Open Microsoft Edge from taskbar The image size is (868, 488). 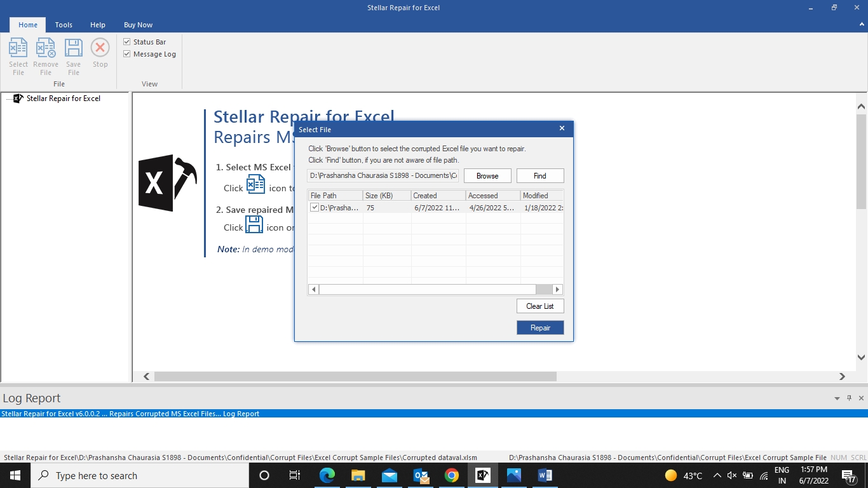click(x=327, y=475)
